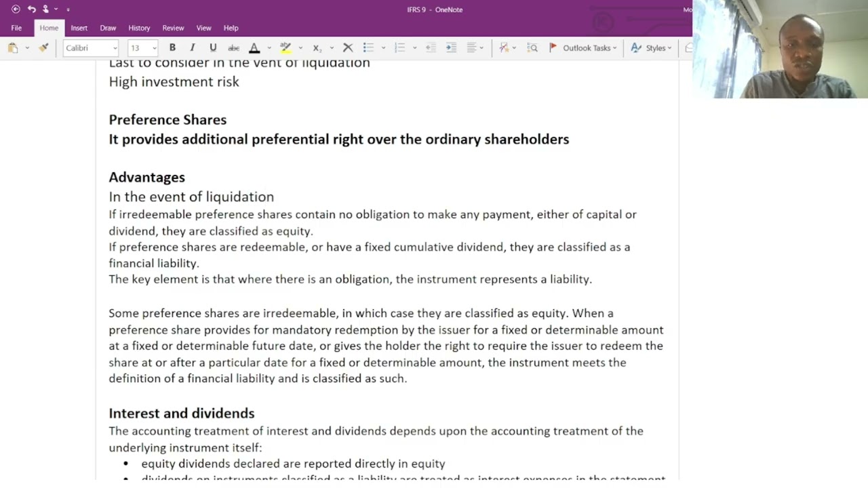Viewport: 868px width, 488px height.
Task: Increase indent of the paragraph
Action: coord(451,47)
